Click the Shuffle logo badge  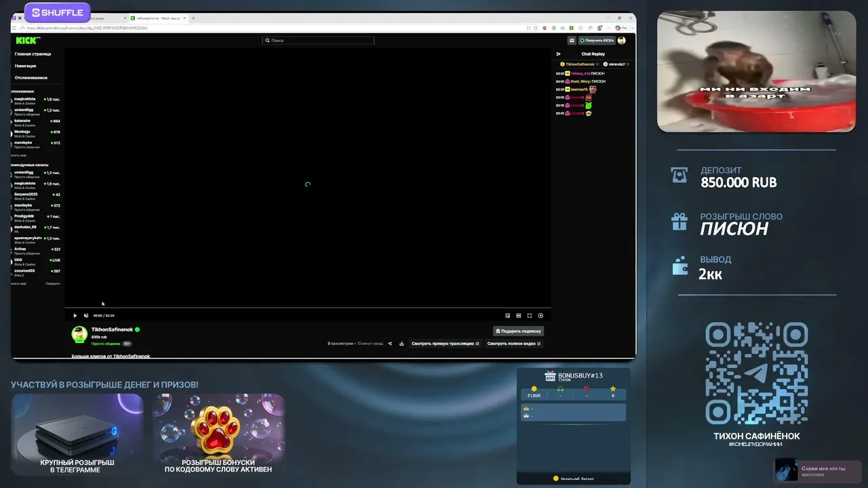[57, 13]
